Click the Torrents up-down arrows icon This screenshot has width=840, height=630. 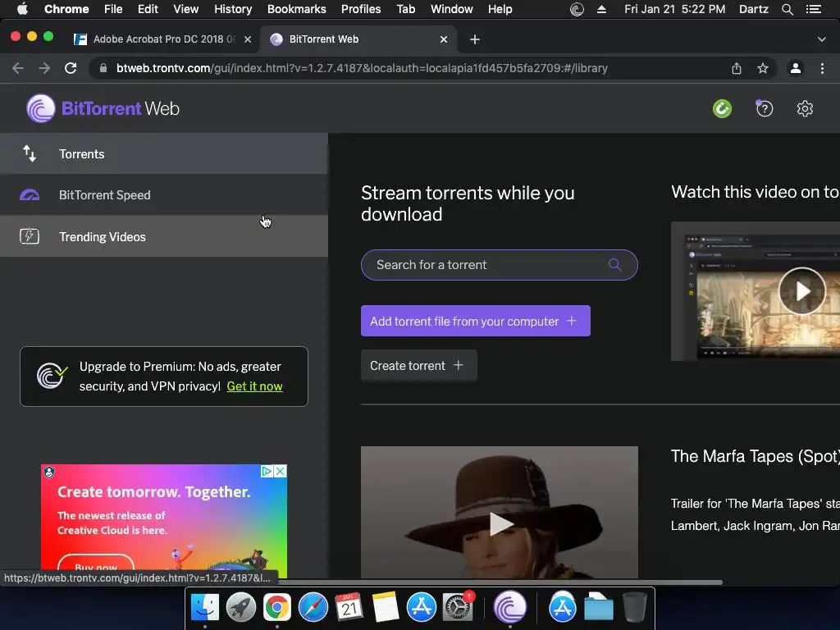pyautogui.click(x=30, y=153)
